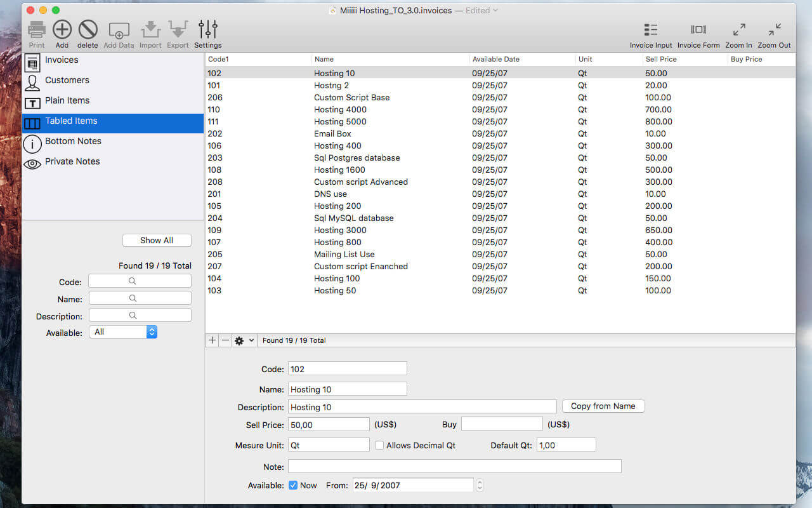
Task: Sort by the Sell Price column header
Action: point(686,59)
